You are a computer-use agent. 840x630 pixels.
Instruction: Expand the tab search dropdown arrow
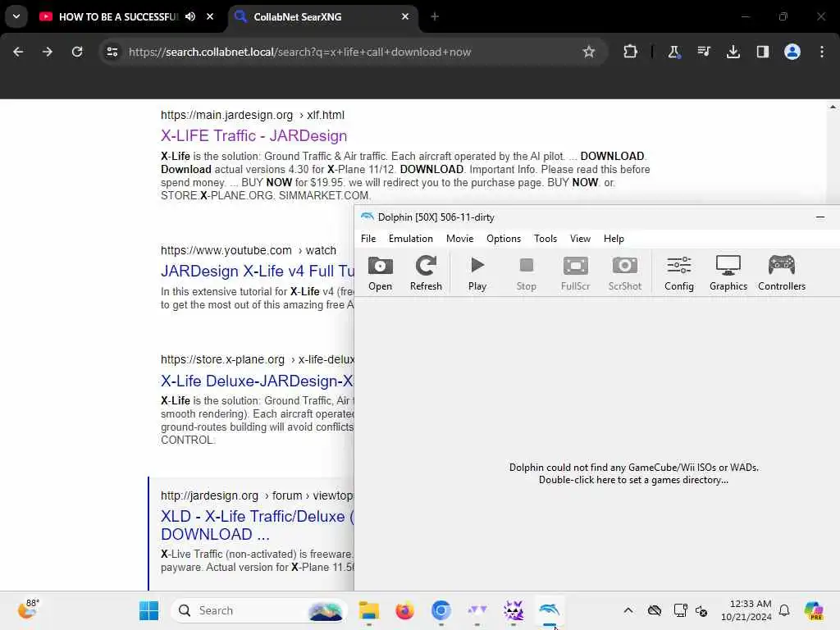click(x=16, y=16)
